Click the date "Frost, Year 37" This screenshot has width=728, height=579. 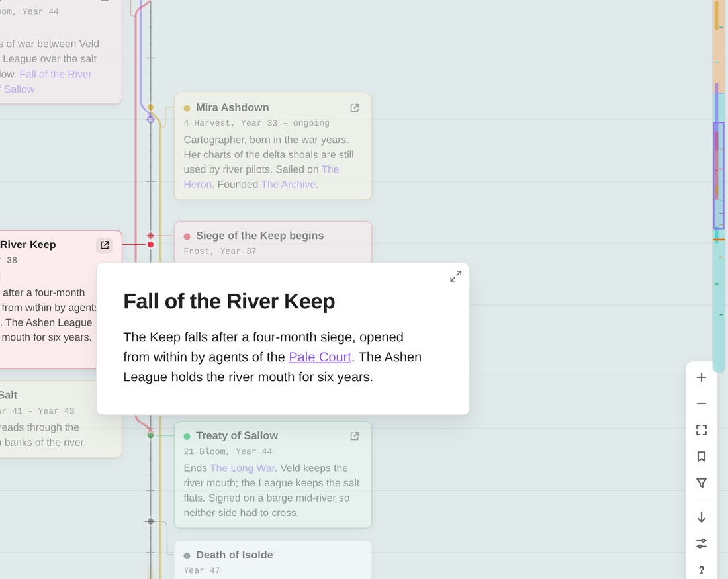tap(220, 251)
